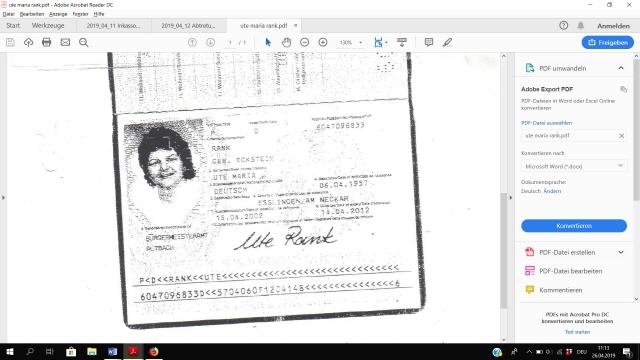The image size is (640, 360).
Task: Open the Microsoft Word format dropdown
Action: [x=574, y=166]
